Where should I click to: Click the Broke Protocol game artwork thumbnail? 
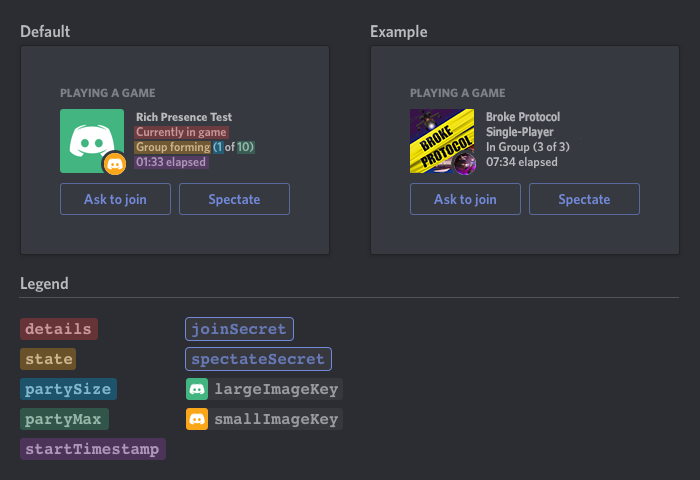point(442,141)
